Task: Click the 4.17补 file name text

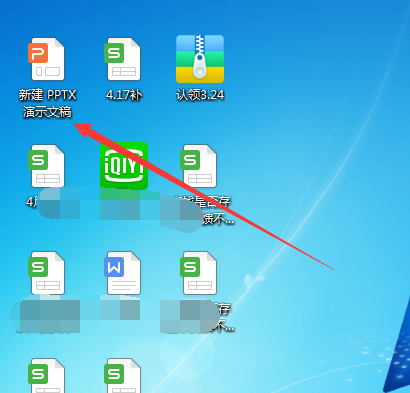Action: click(x=124, y=95)
